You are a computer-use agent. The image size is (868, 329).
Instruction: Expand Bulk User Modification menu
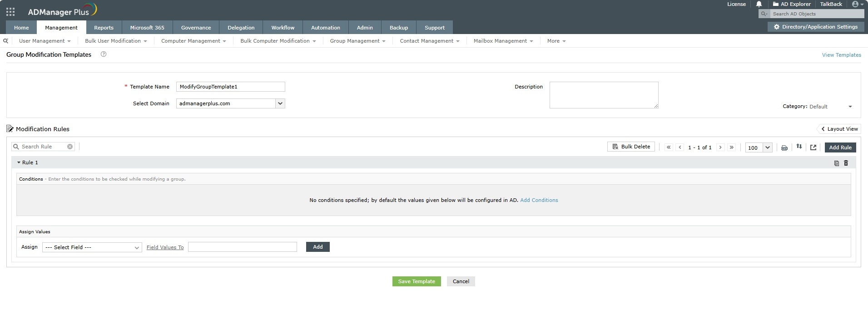[x=116, y=41]
